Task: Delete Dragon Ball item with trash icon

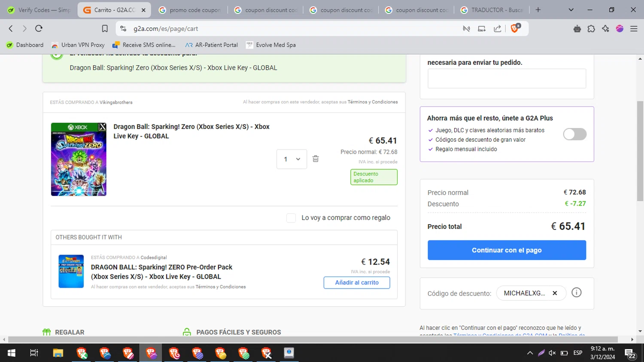Action: [x=316, y=159]
